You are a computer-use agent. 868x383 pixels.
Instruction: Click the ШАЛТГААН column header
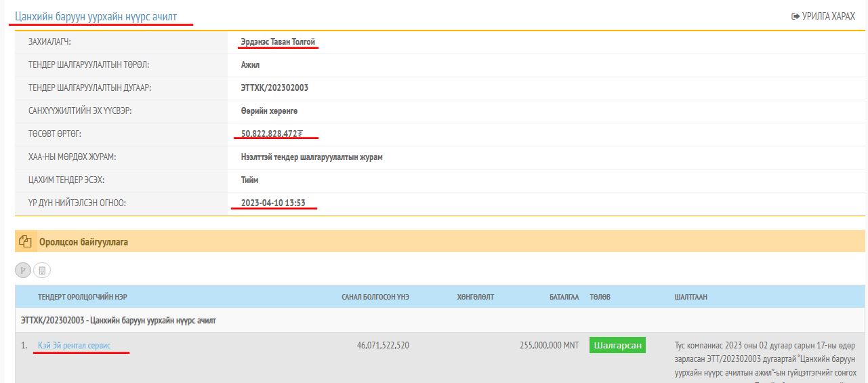(x=691, y=297)
